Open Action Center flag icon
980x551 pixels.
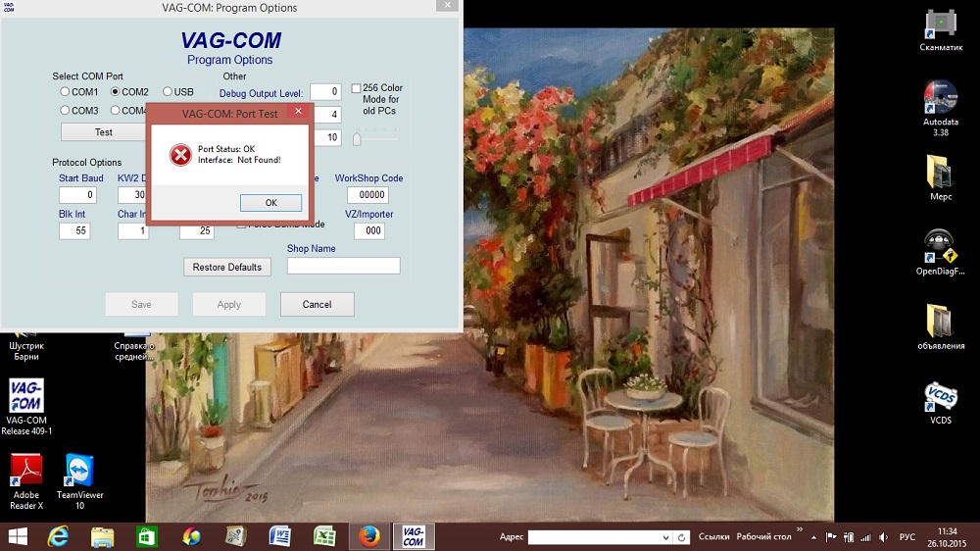pyautogui.click(x=831, y=537)
